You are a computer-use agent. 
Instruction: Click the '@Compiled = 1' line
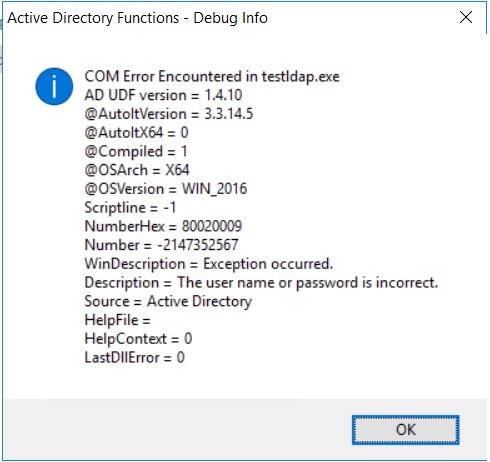(x=136, y=151)
